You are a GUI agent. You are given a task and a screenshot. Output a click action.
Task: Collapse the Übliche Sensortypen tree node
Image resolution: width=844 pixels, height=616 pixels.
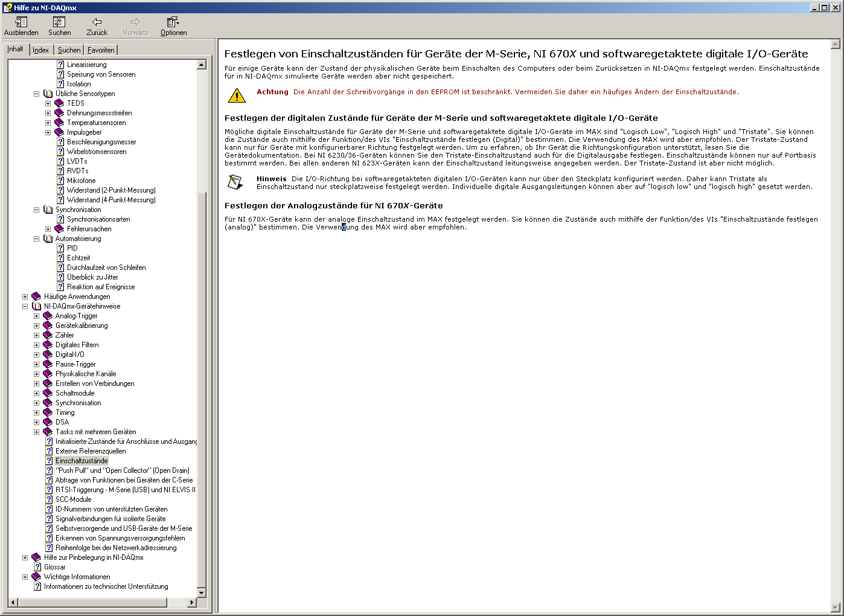tap(36, 94)
